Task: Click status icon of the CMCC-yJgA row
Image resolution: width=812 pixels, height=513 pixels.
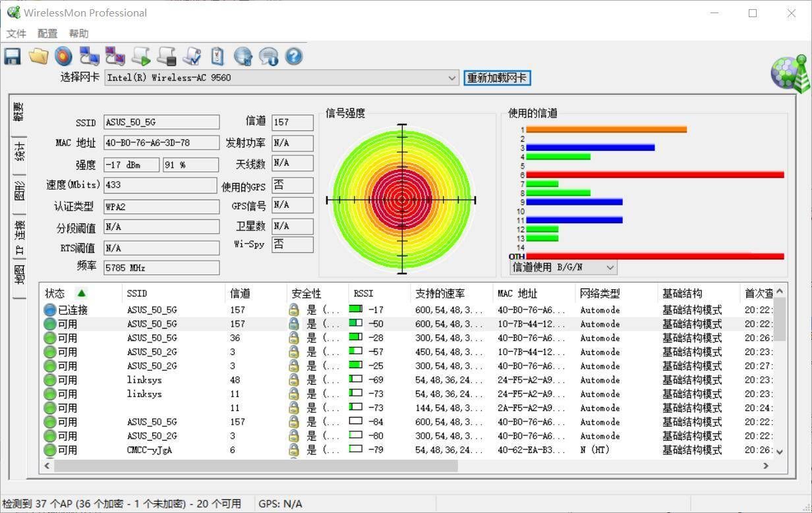Action: click(x=50, y=450)
